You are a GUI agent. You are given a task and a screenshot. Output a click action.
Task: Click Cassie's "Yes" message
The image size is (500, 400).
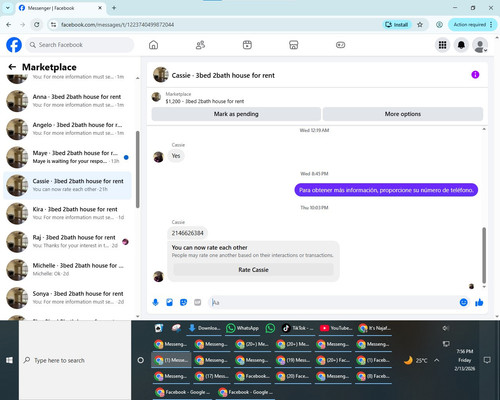coord(176,156)
